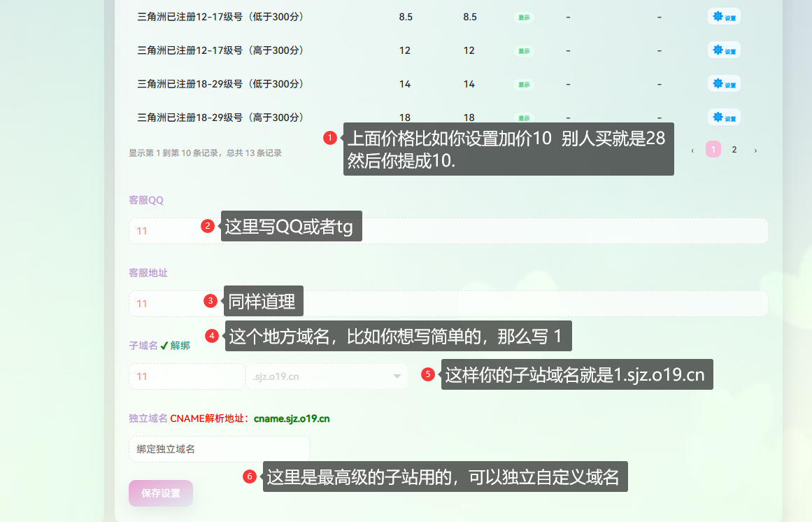812x522 pixels.
Task: Click red annotation marker number 4
Action: (x=211, y=337)
